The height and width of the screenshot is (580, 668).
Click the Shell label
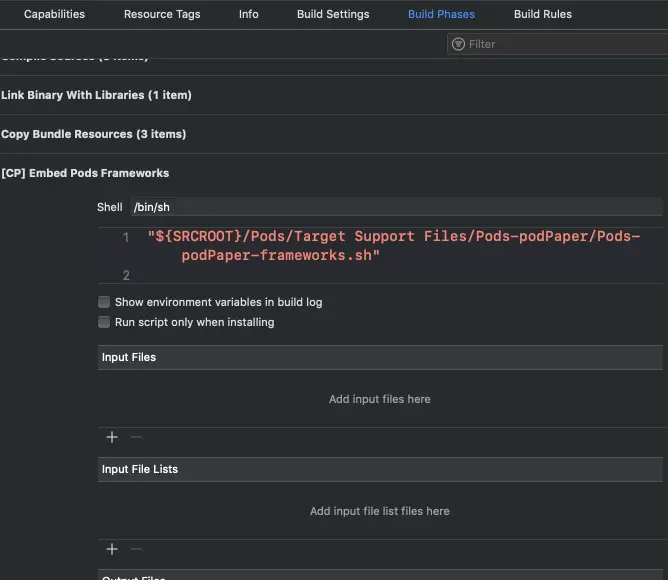click(109, 207)
